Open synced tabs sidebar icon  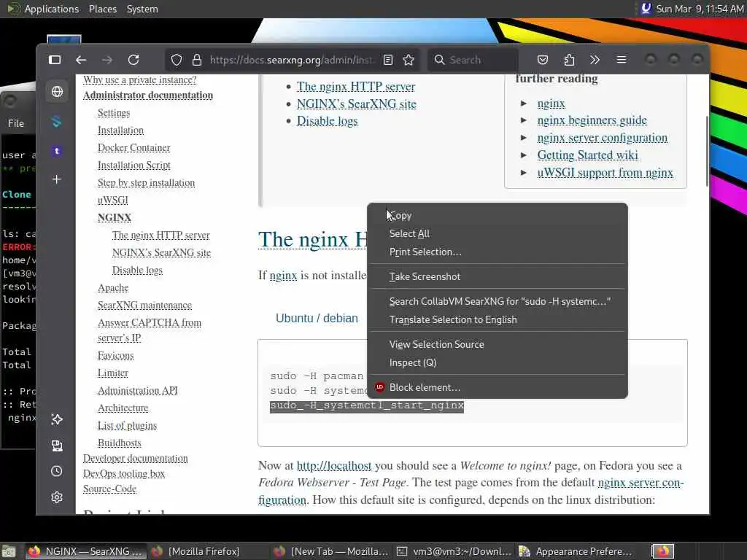pyautogui.click(x=57, y=446)
